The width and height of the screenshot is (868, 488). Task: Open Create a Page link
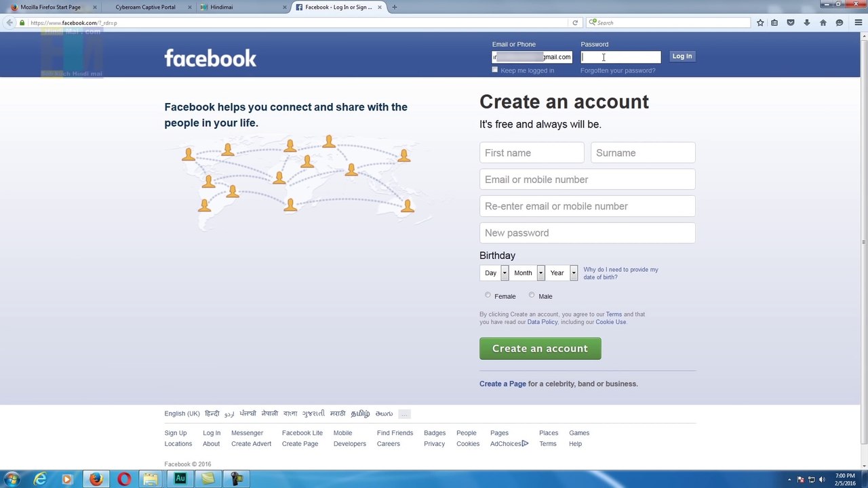[502, 384]
